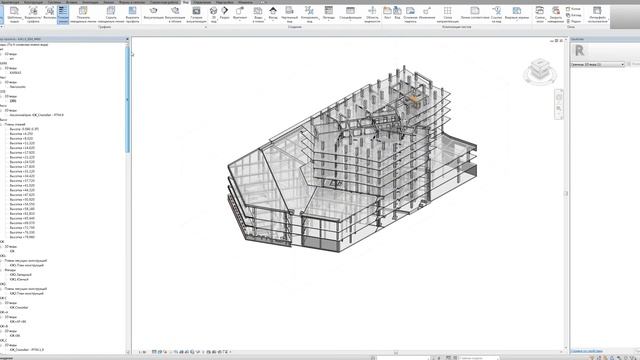The height and width of the screenshot is (360, 640).
Task: Open Plan Views (Виды в плане) dropdown
Action: 258,14
